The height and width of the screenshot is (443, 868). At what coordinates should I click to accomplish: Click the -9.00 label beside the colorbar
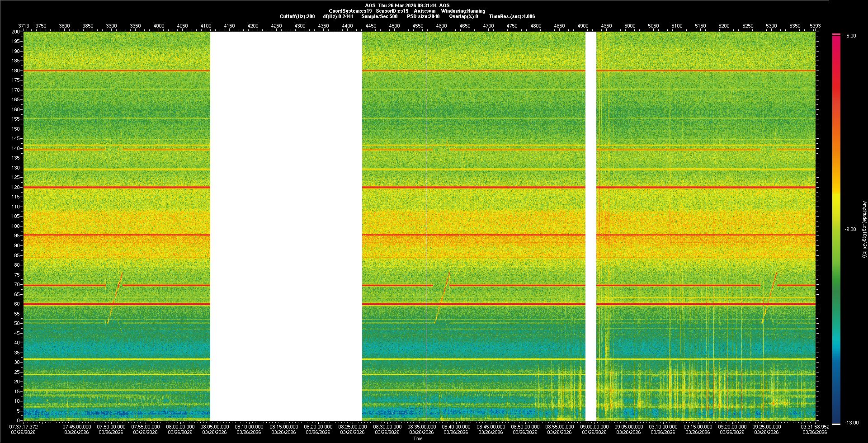850,229
